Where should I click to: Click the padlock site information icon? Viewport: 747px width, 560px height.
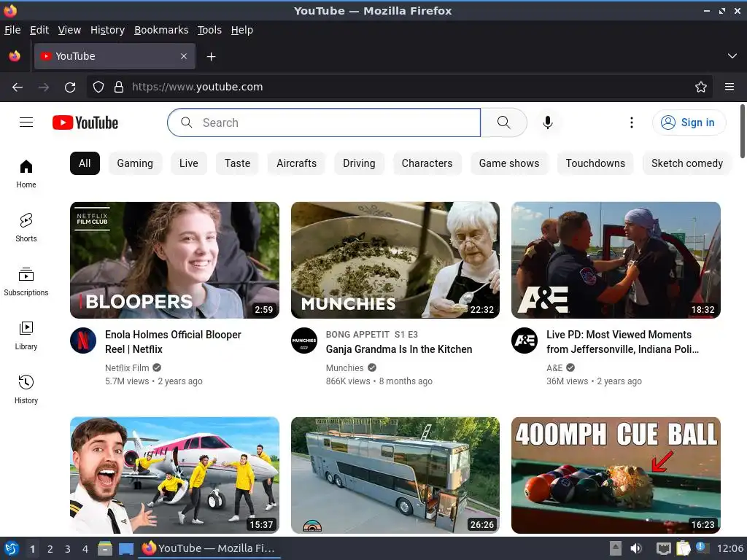coord(119,87)
